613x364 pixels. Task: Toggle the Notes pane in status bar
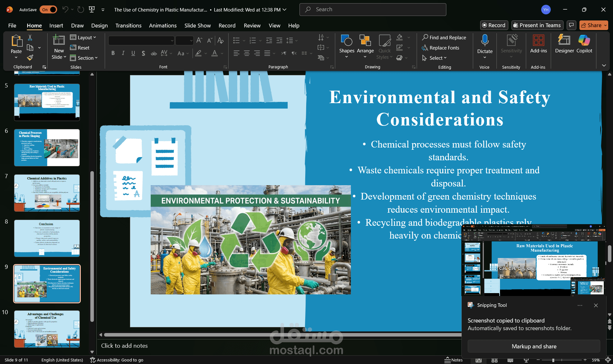(454, 360)
